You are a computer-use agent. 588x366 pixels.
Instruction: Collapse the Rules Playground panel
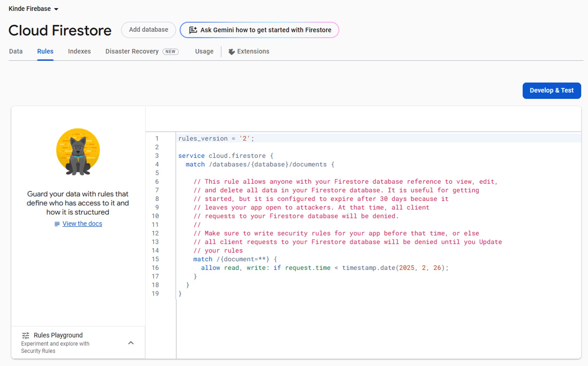click(131, 343)
